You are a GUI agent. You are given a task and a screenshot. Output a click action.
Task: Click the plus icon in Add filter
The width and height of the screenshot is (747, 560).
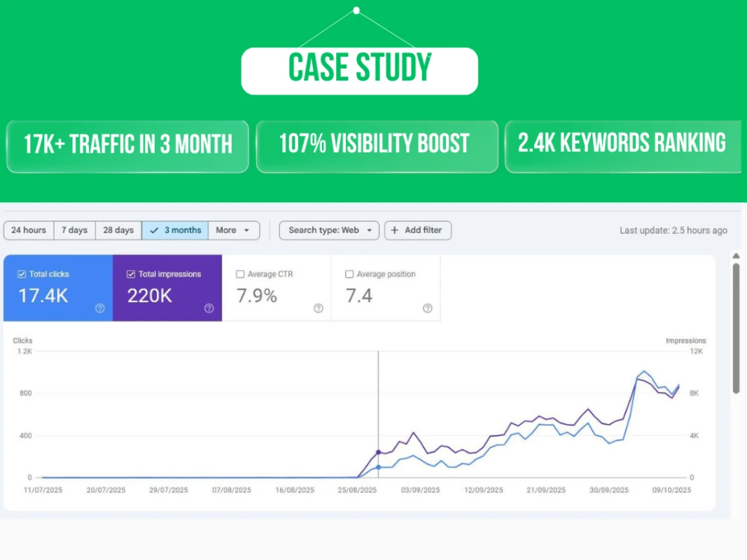click(393, 230)
